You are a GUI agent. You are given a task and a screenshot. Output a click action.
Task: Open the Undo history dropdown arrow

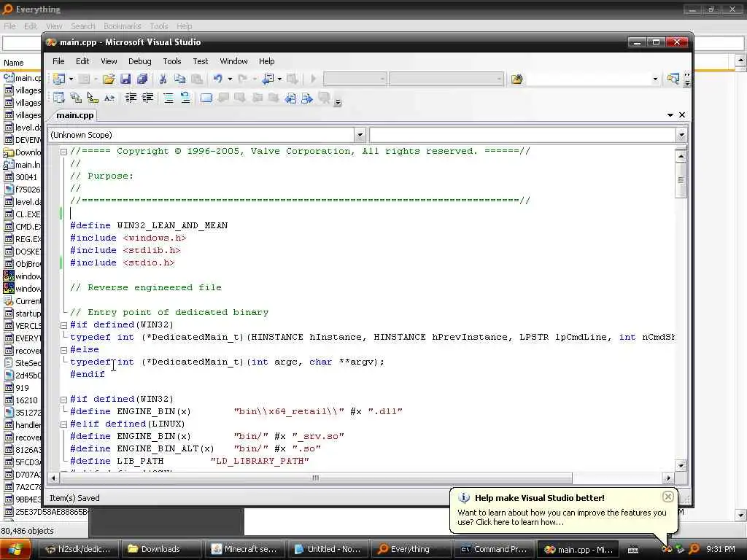pos(230,79)
